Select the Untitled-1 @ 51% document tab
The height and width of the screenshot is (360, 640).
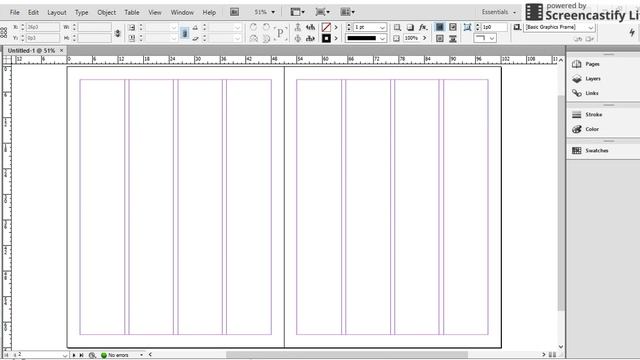click(x=31, y=51)
